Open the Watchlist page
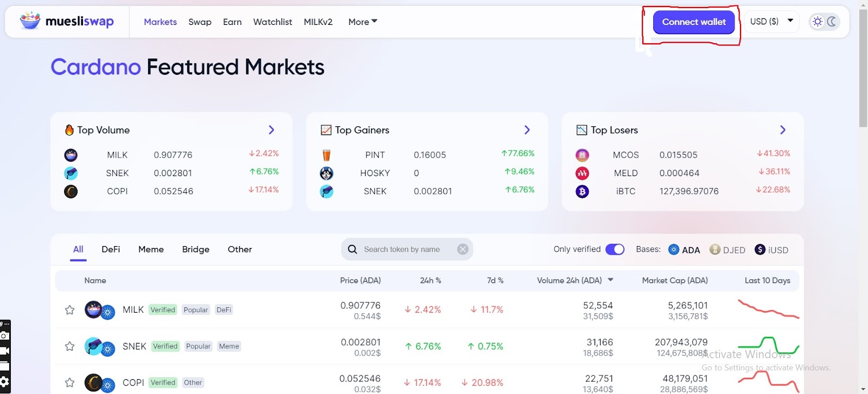 (272, 22)
